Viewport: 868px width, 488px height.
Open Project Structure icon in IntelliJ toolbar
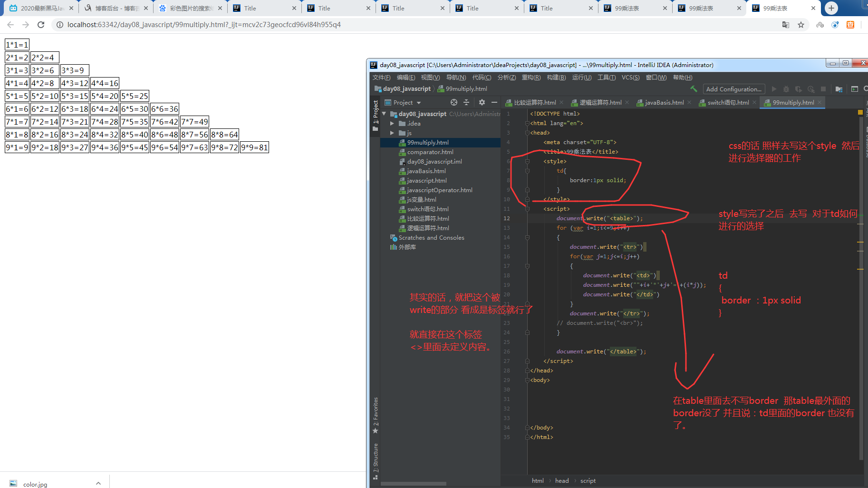click(x=839, y=89)
